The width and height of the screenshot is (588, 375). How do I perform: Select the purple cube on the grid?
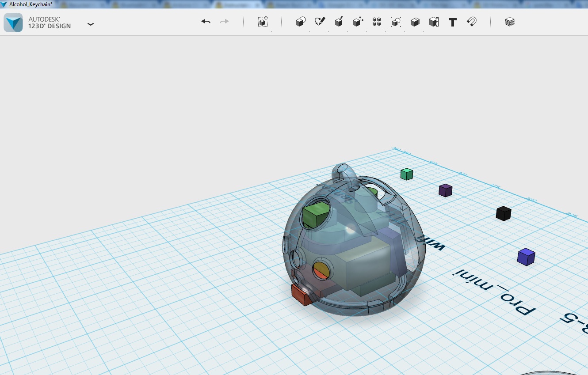pos(445,190)
